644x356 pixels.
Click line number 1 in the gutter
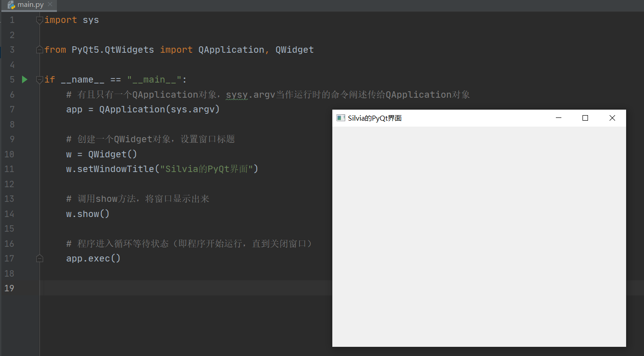coord(12,20)
